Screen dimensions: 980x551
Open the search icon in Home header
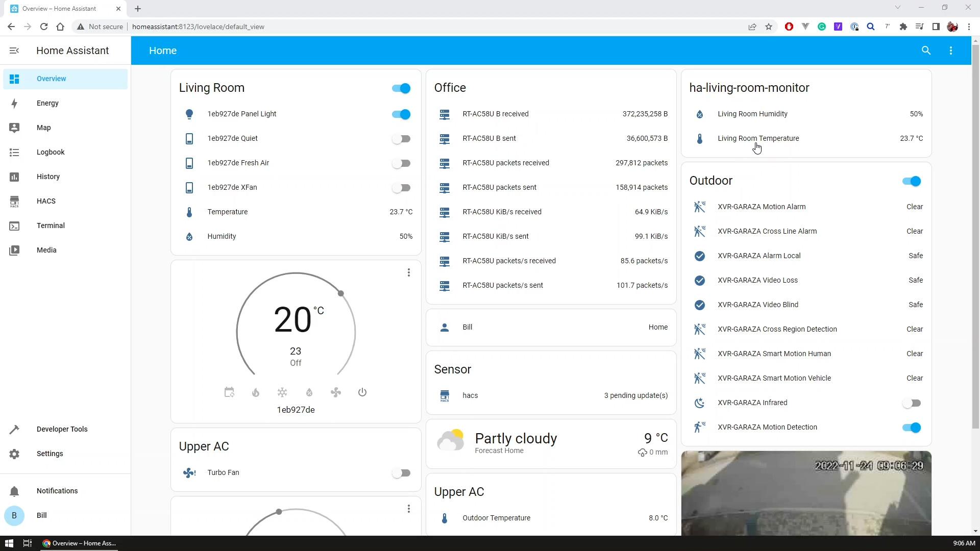click(926, 51)
